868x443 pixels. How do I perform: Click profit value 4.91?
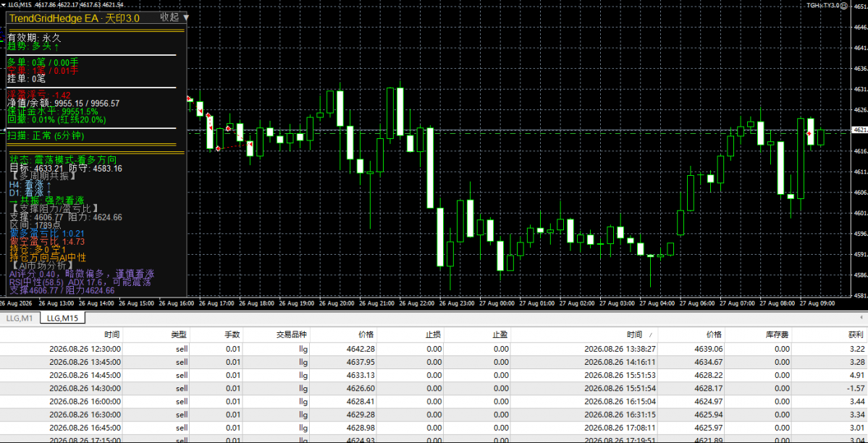coord(857,375)
